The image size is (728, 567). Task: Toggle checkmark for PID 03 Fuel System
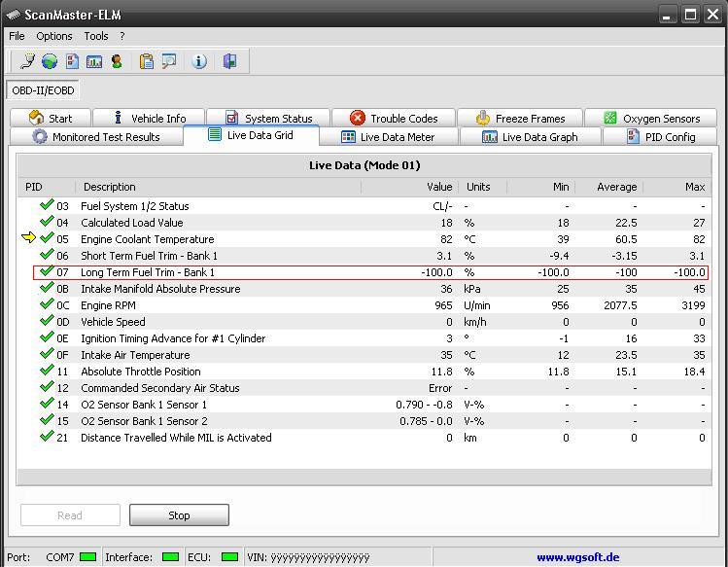click(x=47, y=204)
